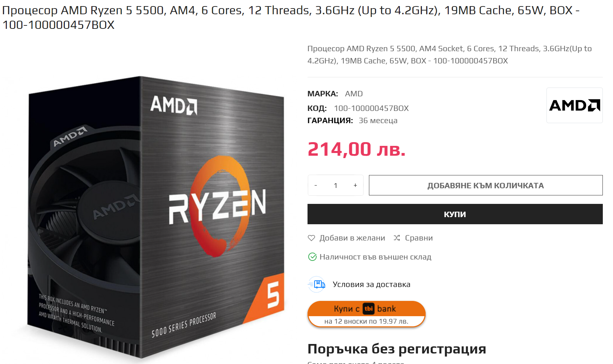Click the product code 100-100000457BOX
This screenshot has height=364, width=613.
click(x=371, y=108)
